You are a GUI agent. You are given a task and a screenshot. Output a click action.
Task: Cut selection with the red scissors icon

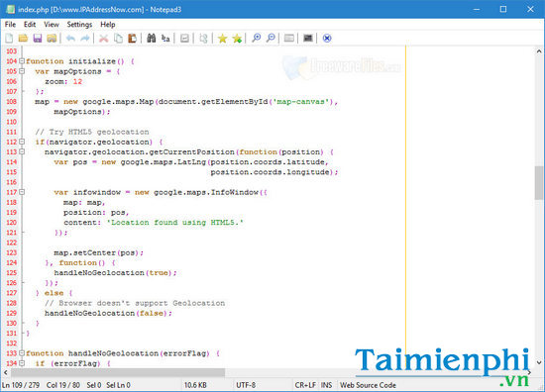104,39
